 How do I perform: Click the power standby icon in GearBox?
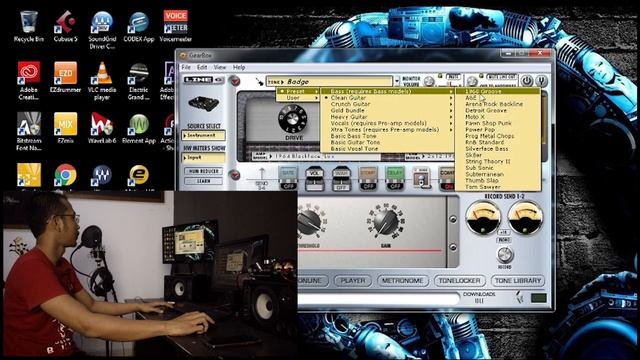pos(527,81)
